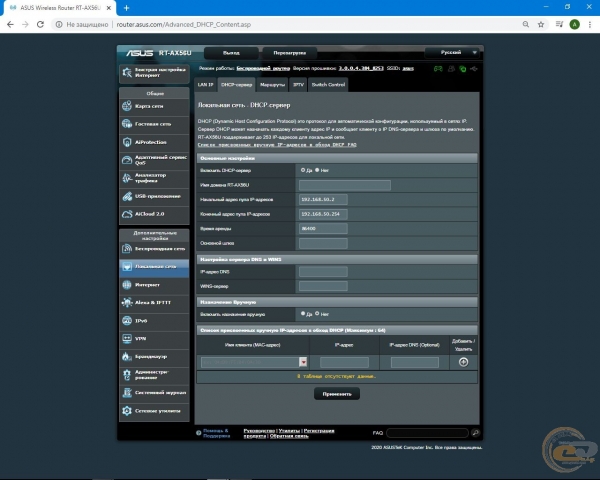Select Да for enabling DHCP server
600x480 pixels.
303,170
